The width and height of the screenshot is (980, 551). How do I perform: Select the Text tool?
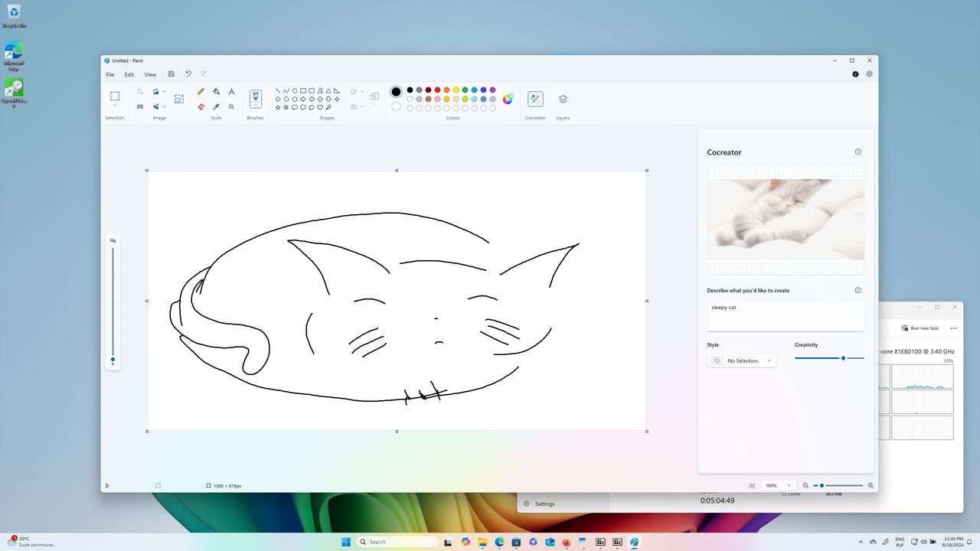(x=231, y=92)
